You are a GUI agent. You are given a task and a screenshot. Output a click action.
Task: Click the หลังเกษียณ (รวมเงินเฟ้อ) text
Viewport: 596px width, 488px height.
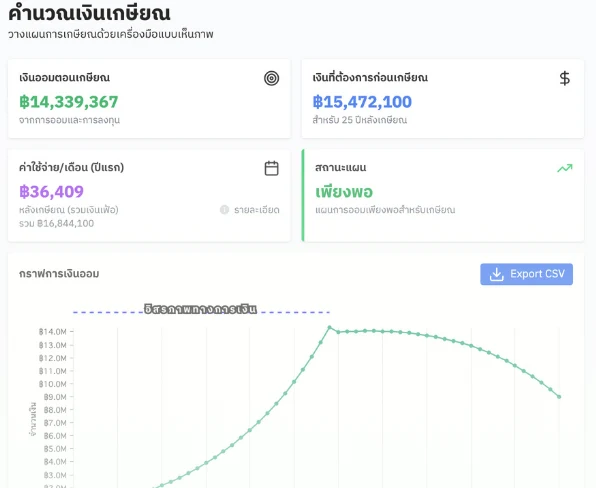point(69,210)
